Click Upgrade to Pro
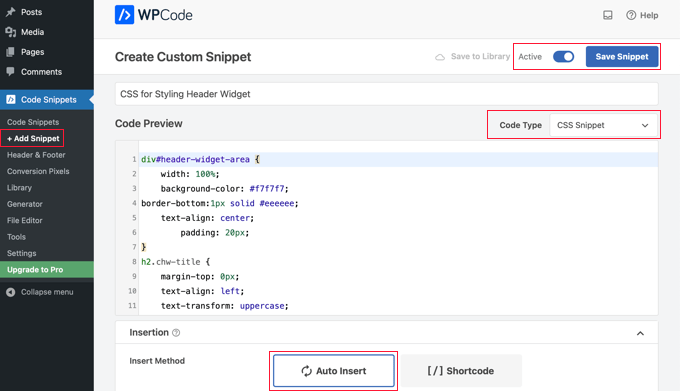 [x=47, y=270]
